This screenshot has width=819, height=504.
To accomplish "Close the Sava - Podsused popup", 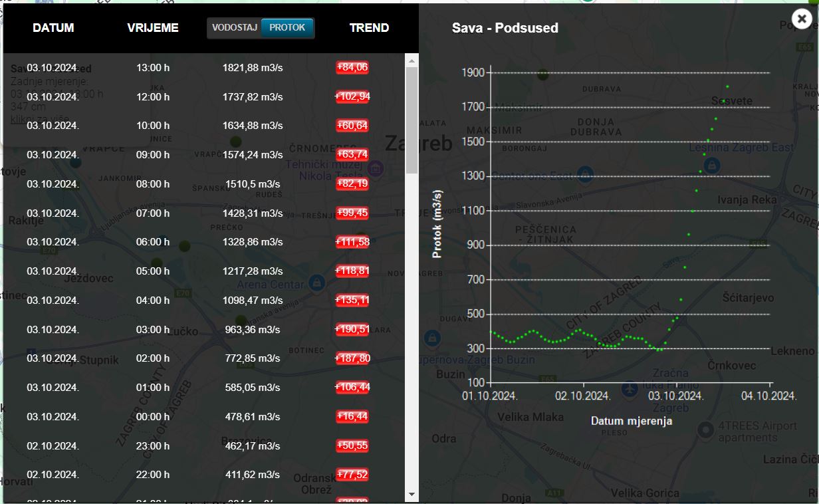I will point(802,19).
